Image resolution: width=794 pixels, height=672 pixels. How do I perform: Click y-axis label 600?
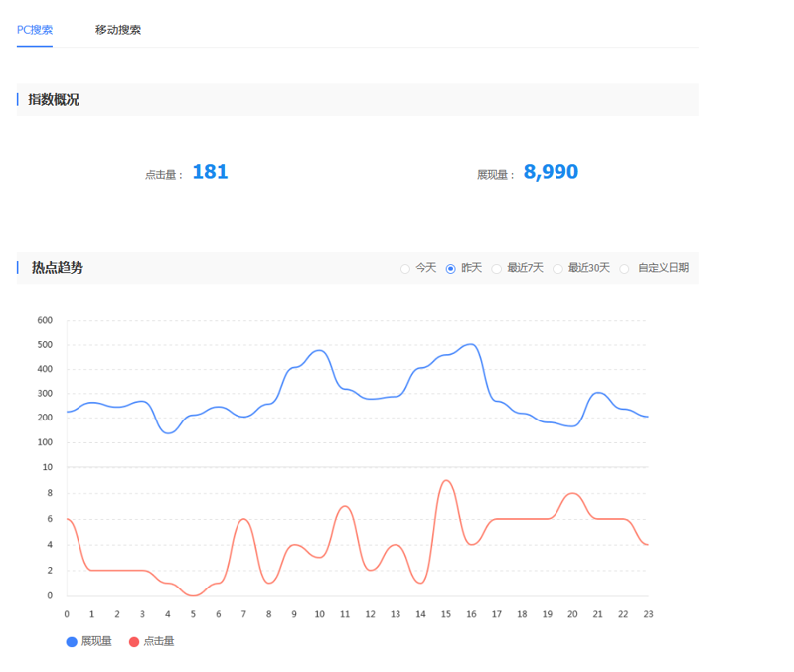pos(45,320)
